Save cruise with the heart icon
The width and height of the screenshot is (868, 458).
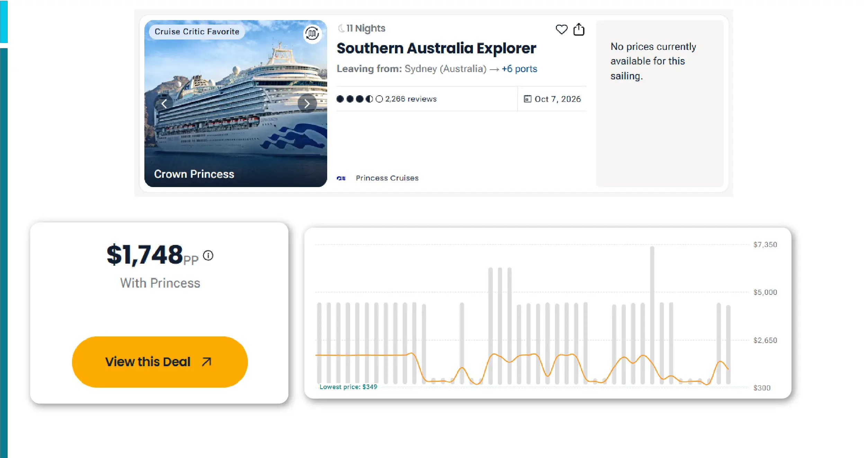coord(561,29)
